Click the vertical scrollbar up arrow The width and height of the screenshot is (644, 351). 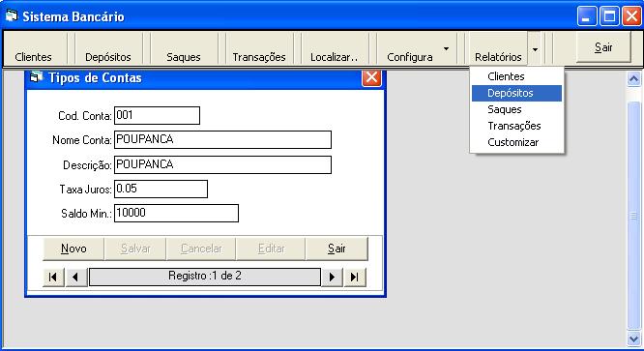[x=633, y=78]
